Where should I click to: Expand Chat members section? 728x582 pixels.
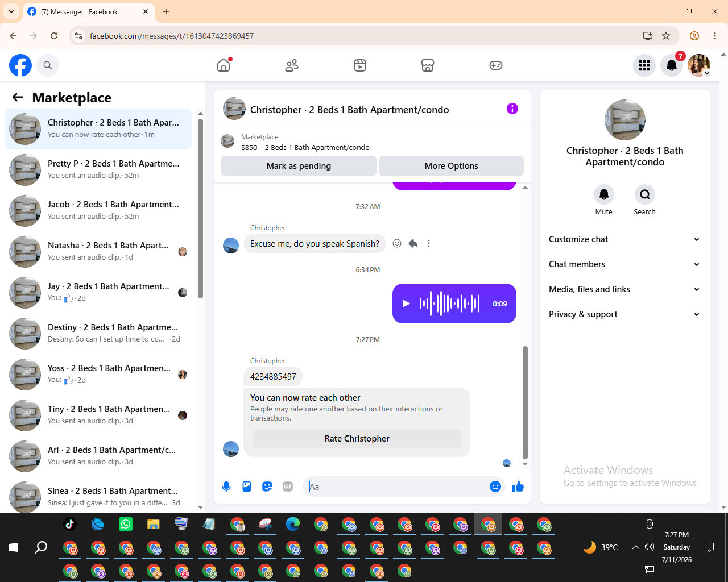(x=624, y=264)
